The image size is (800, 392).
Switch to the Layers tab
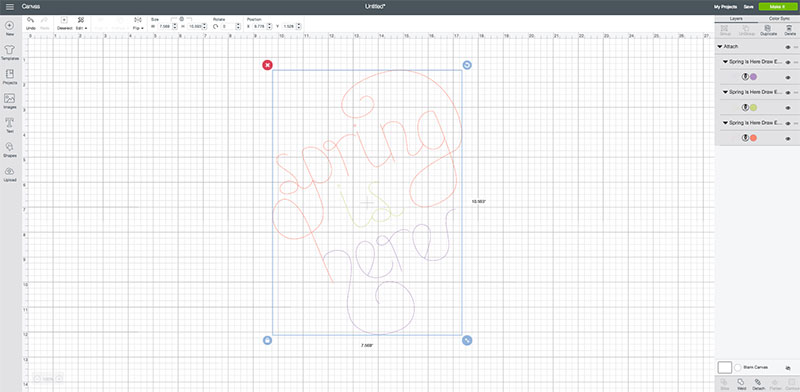click(735, 18)
